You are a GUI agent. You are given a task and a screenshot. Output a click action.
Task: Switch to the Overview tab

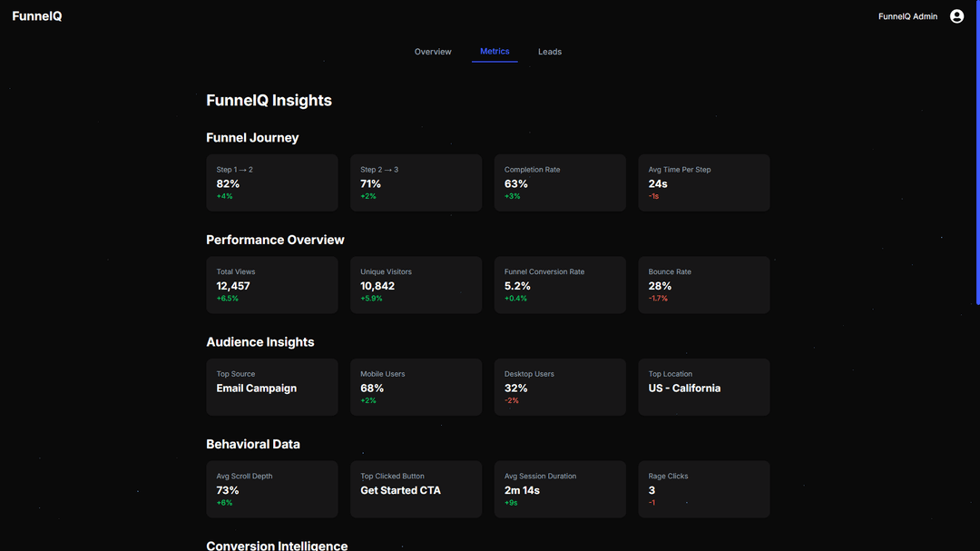433,52
